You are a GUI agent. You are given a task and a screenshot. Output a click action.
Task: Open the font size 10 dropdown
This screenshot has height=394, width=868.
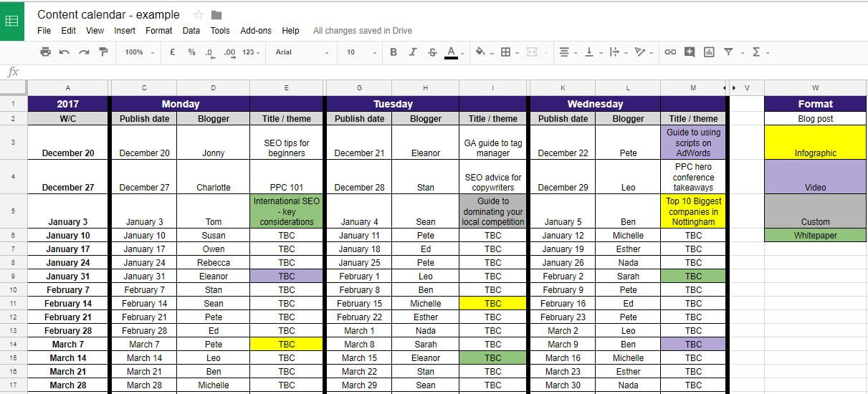pos(361,52)
